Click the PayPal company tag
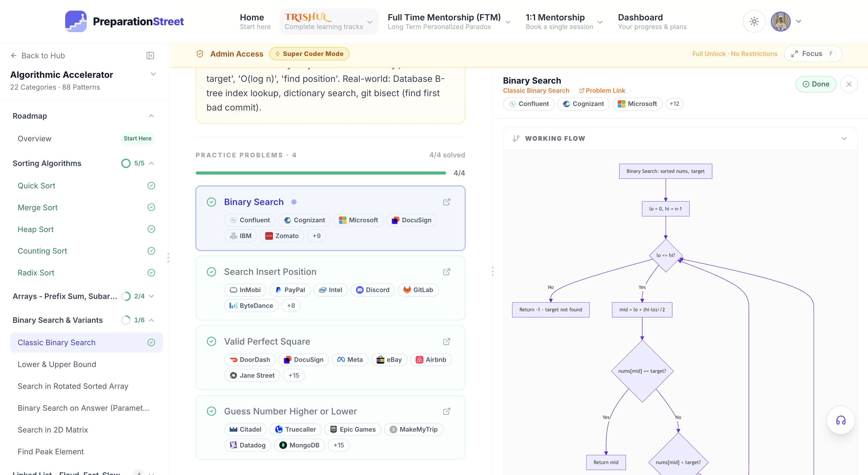Viewport: 868px width, 475px height. tap(290, 290)
